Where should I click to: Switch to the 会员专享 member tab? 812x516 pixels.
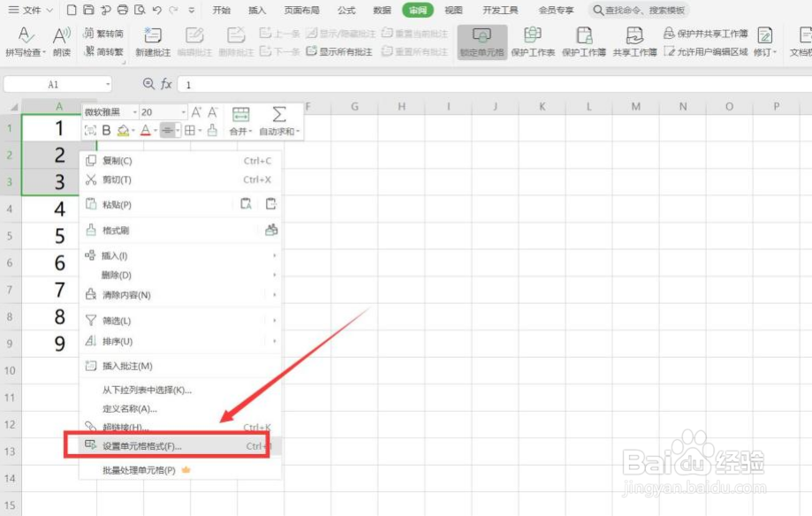(556, 11)
